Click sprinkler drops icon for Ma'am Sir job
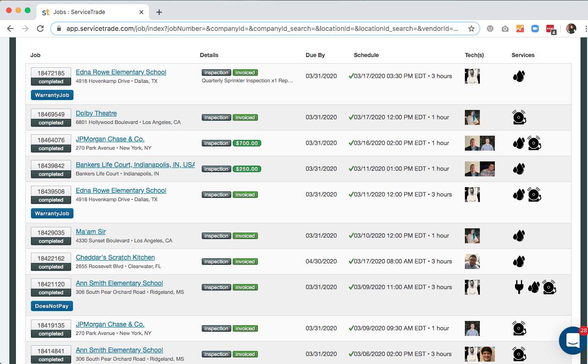The width and height of the screenshot is (588, 364). [519, 235]
